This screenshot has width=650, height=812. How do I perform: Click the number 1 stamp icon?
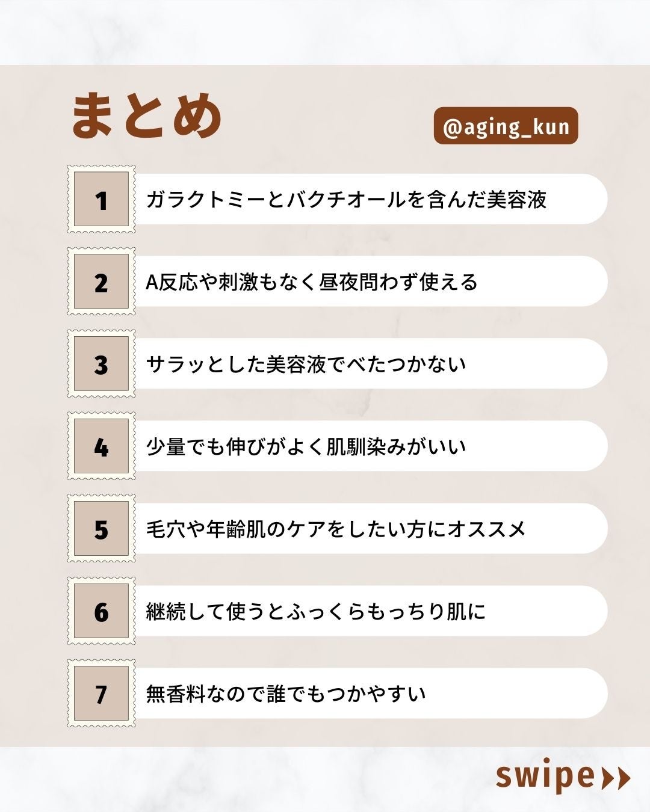(101, 199)
